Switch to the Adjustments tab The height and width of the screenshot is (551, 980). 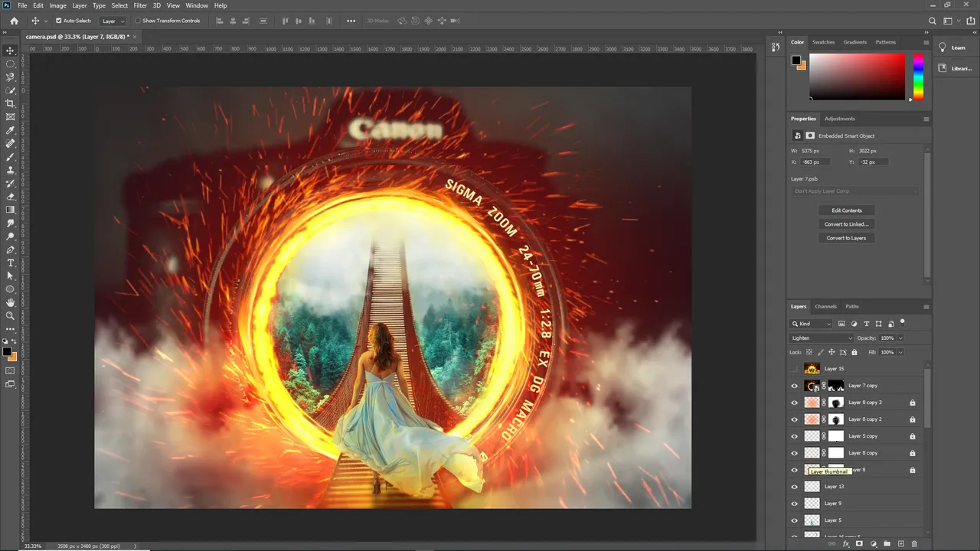click(x=840, y=119)
